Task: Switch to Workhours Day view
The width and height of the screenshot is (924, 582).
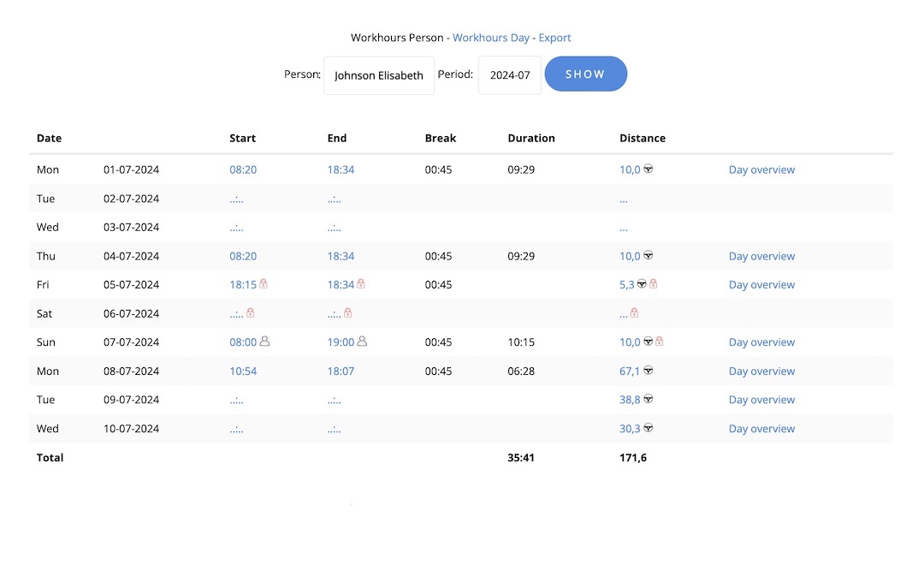Action: point(491,38)
